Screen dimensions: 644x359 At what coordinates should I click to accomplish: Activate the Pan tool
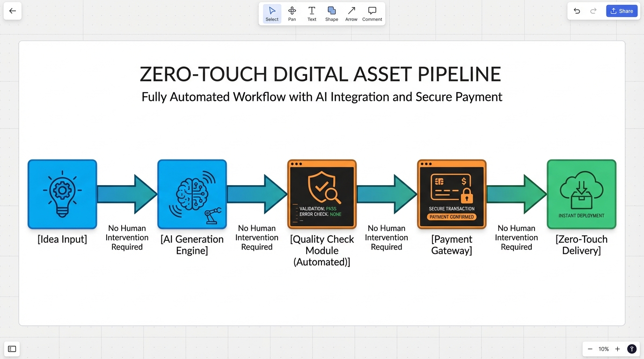coord(292,14)
